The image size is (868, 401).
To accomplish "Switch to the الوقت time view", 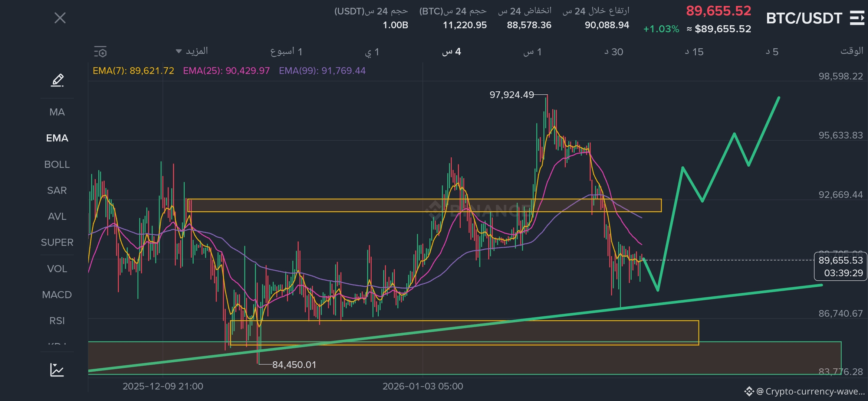I will (x=851, y=51).
